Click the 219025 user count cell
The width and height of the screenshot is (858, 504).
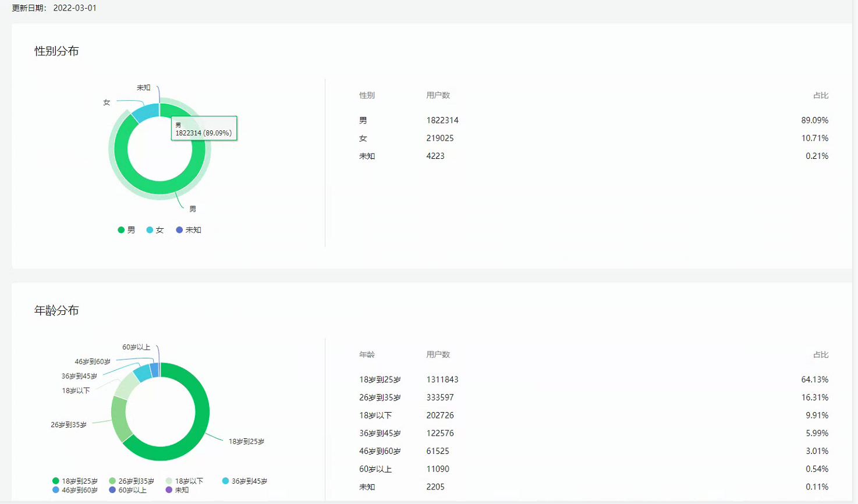click(x=440, y=139)
